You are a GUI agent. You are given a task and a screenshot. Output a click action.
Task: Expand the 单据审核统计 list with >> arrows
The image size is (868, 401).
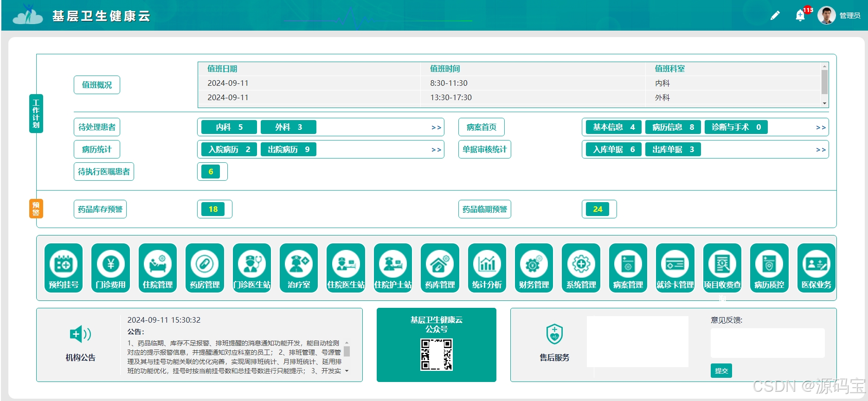point(821,150)
